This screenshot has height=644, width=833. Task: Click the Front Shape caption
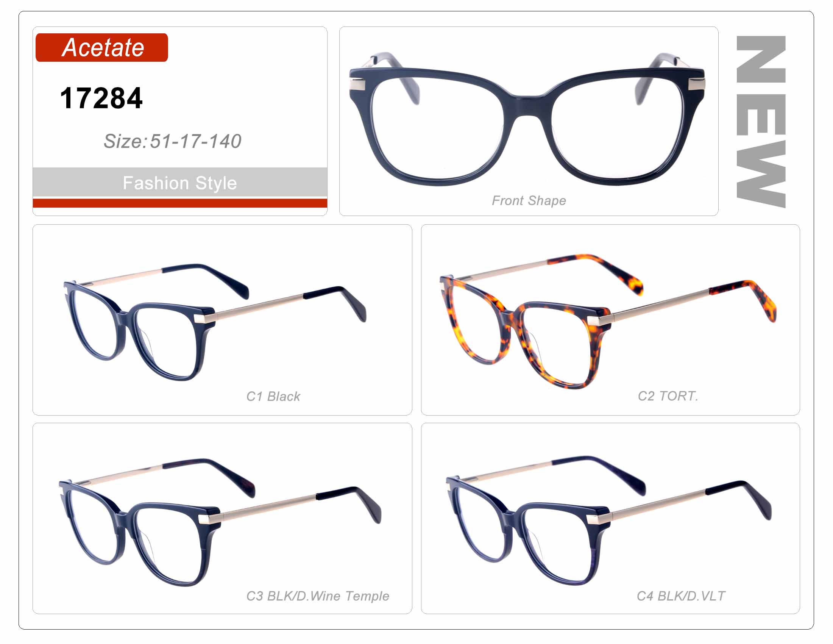coord(529,201)
